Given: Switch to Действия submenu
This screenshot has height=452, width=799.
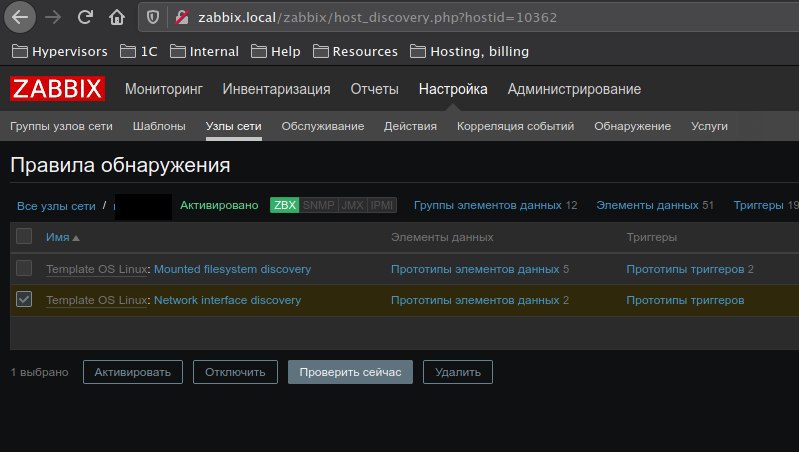Looking at the screenshot, I should pos(410,126).
